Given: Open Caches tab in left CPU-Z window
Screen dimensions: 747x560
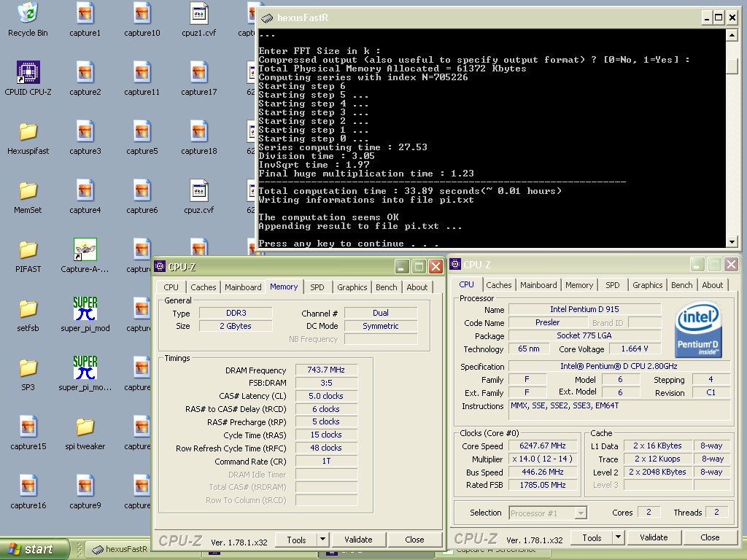Looking at the screenshot, I should [x=203, y=287].
